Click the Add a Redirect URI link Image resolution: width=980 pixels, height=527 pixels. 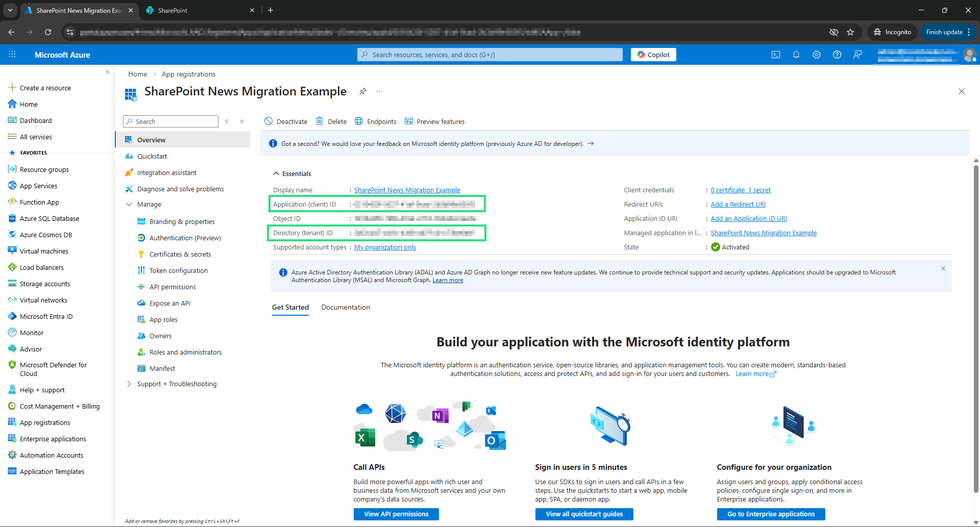point(738,204)
